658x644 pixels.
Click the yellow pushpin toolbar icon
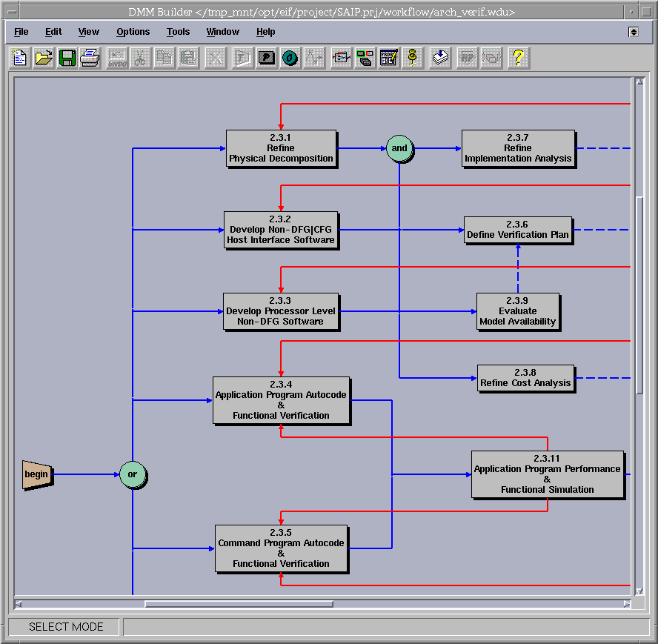pyautogui.click(x=413, y=58)
